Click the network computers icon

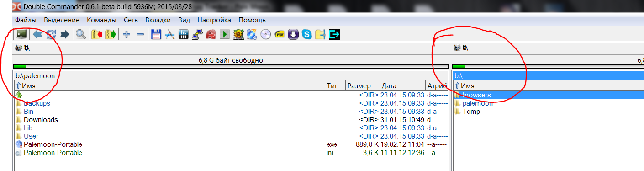pyautogui.click(x=197, y=34)
